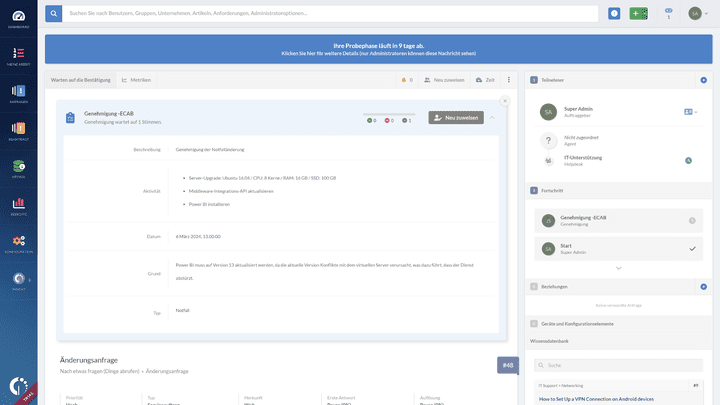720x405 pixels.
Task: Click the Beziehungen section header
Action: (618, 287)
